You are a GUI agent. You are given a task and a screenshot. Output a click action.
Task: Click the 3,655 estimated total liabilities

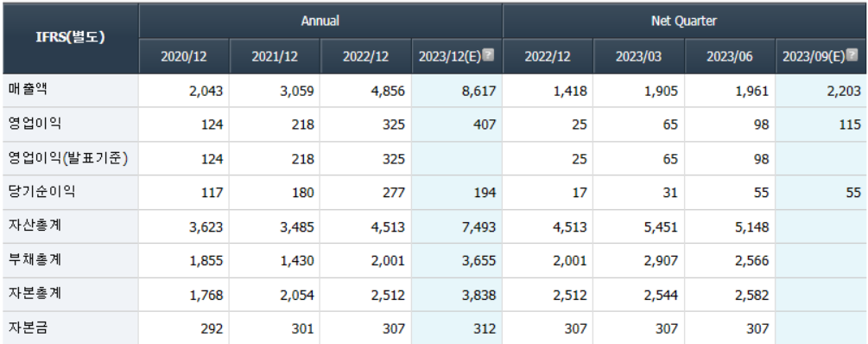point(478,262)
